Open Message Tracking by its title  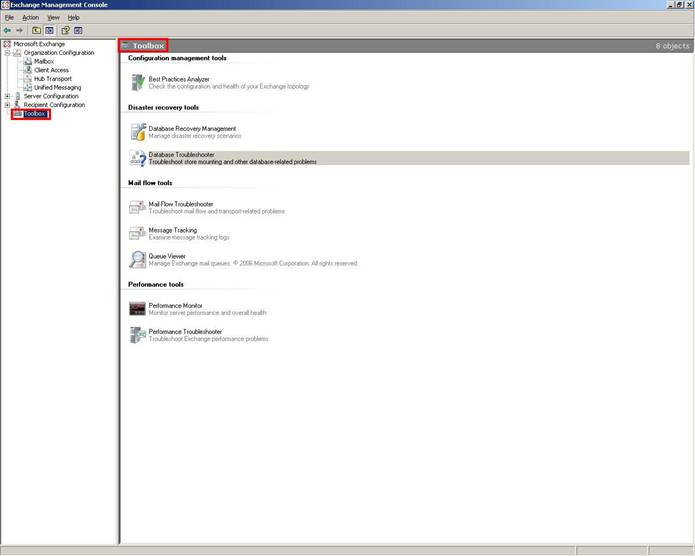[x=173, y=230]
